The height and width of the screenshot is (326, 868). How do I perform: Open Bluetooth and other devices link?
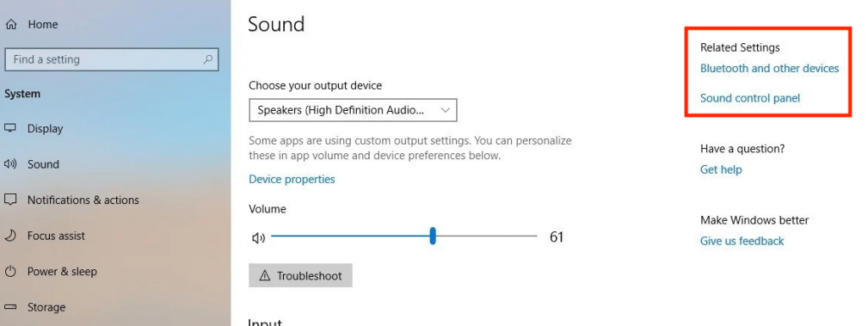(x=770, y=69)
